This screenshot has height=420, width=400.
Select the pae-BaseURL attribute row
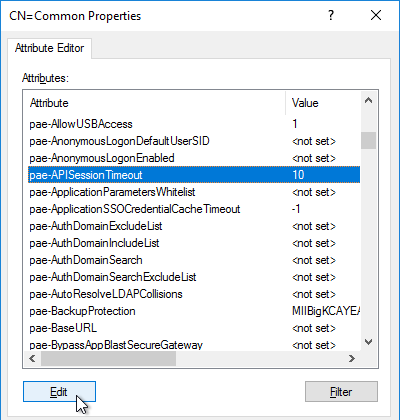(x=194, y=328)
